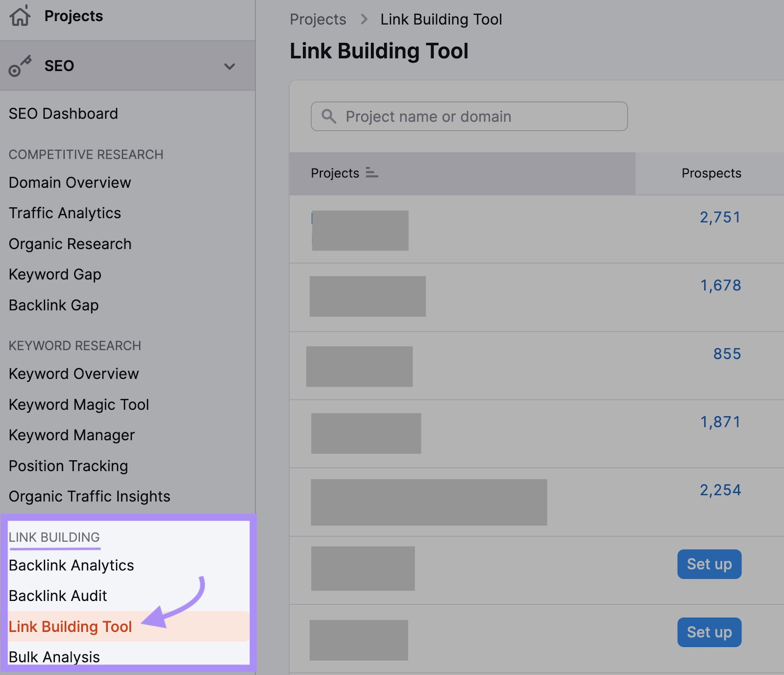Screen dimensions: 784x675
Task: Open Organic Traffic Insights
Action: [x=90, y=496]
